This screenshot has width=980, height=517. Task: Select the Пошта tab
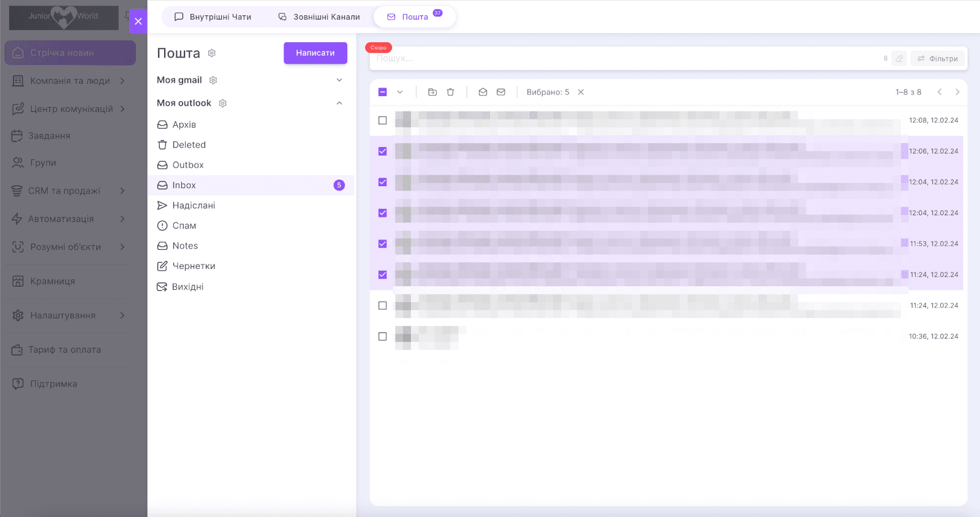pyautogui.click(x=415, y=17)
